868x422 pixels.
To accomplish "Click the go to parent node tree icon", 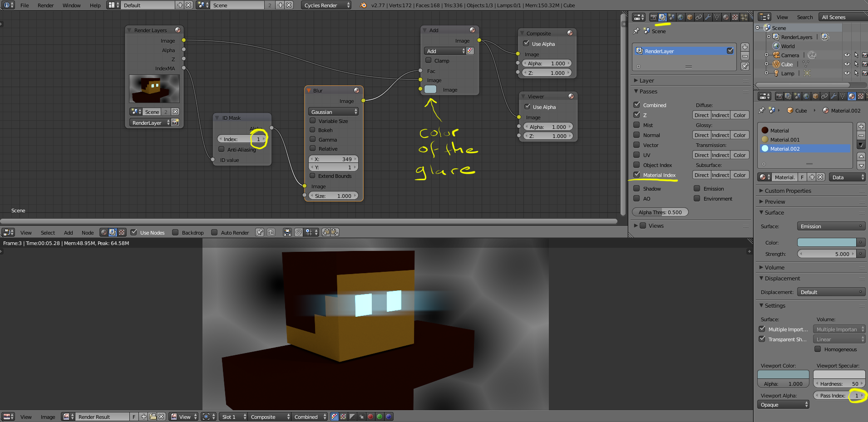I will tap(271, 232).
